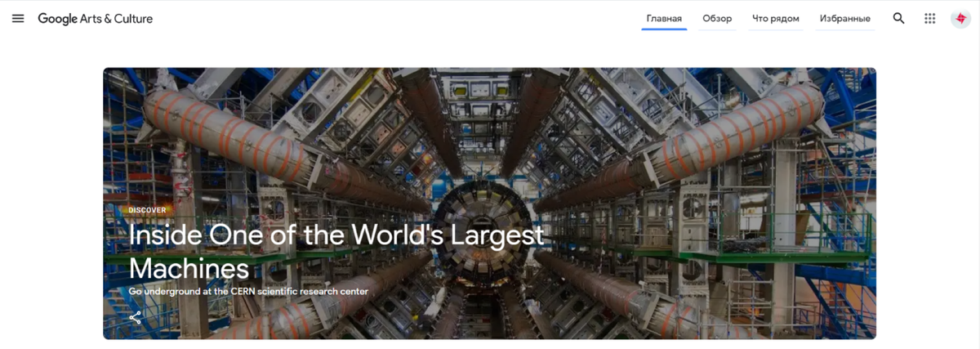Image resolution: width=980 pixels, height=349 pixels.
Task: Open the Google apps grid
Action: [929, 19]
